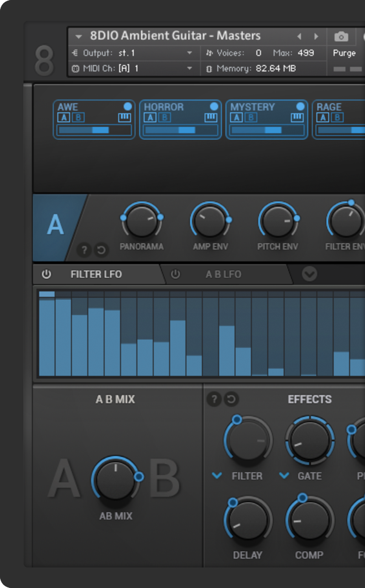Toggle the MYSTERY preset blue enable dot
This screenshot has height=588, width=365.
[300, 106]
